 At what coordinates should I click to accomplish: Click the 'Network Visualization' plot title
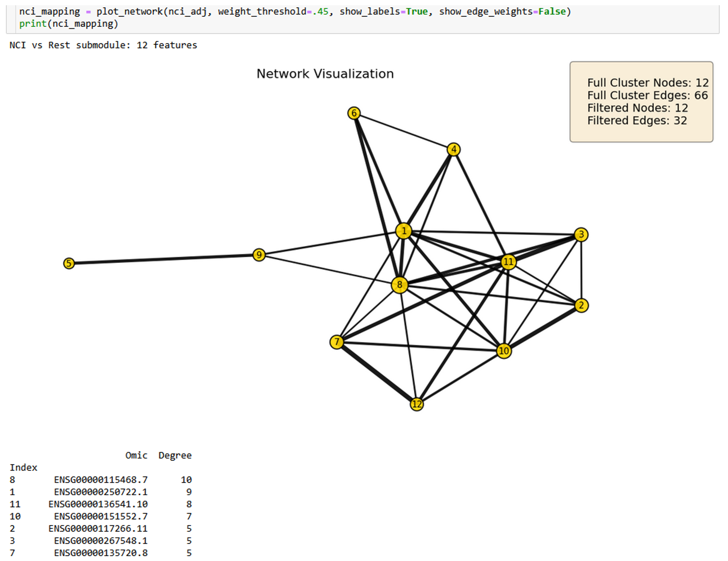point(325,74)
